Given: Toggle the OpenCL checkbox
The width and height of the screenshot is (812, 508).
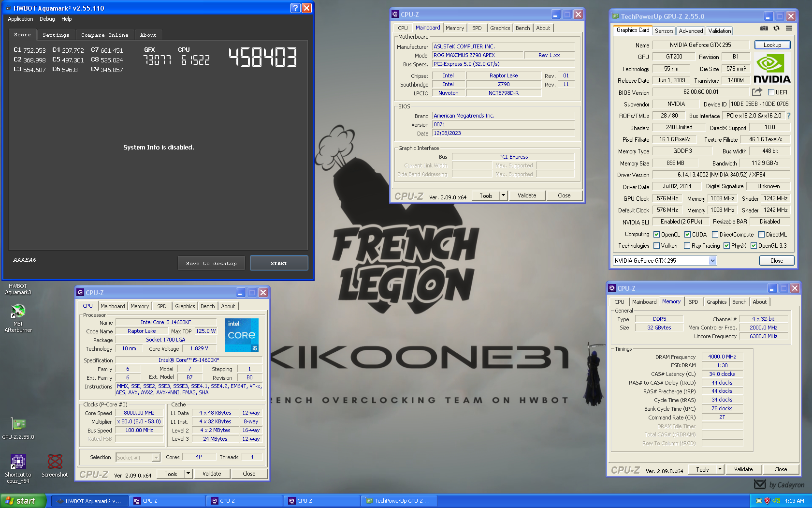Looking at the screenshot, I should tap(657, 235).
